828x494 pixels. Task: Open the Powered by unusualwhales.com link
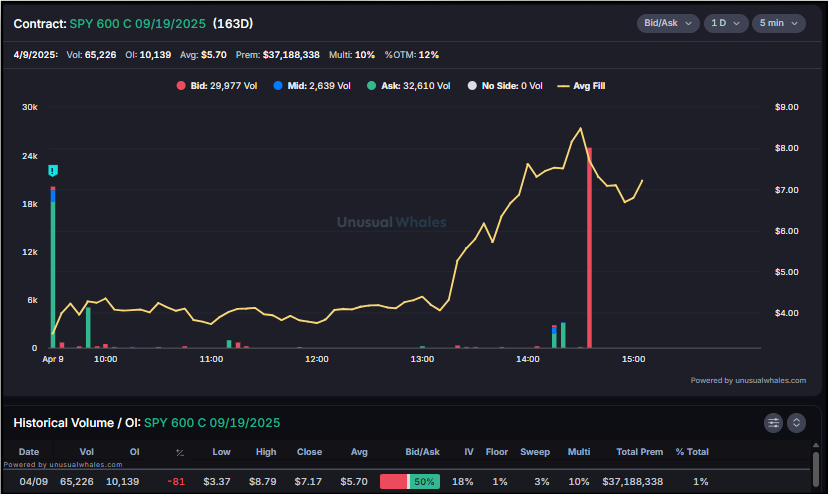[748, 380]
